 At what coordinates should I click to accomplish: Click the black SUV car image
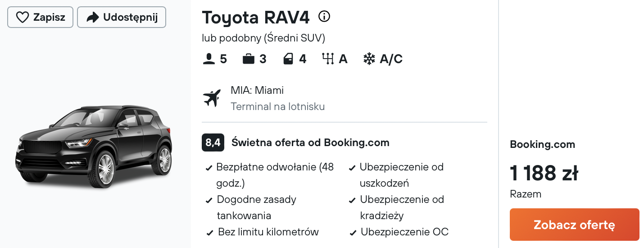pos(94,147)
